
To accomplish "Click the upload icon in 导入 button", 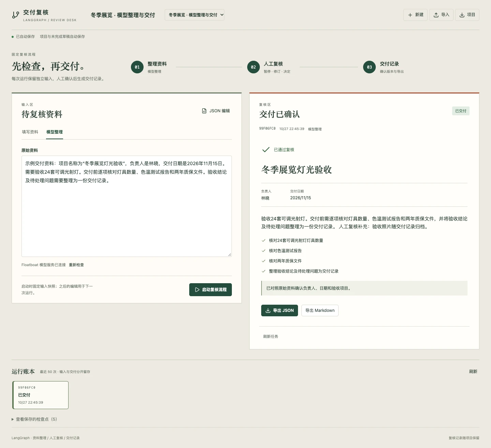I will 436,15.
